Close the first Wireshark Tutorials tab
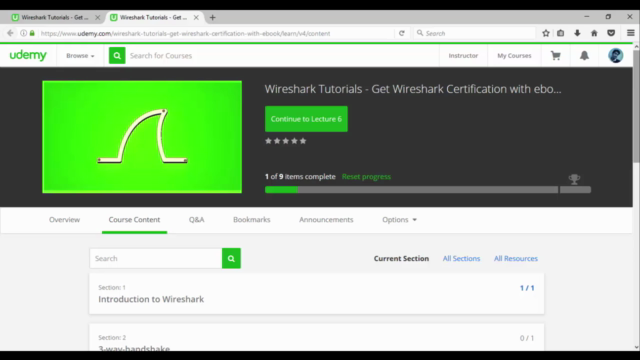This screenshot has width=640, height=360. pyautogui.click(x=98, y=18)
